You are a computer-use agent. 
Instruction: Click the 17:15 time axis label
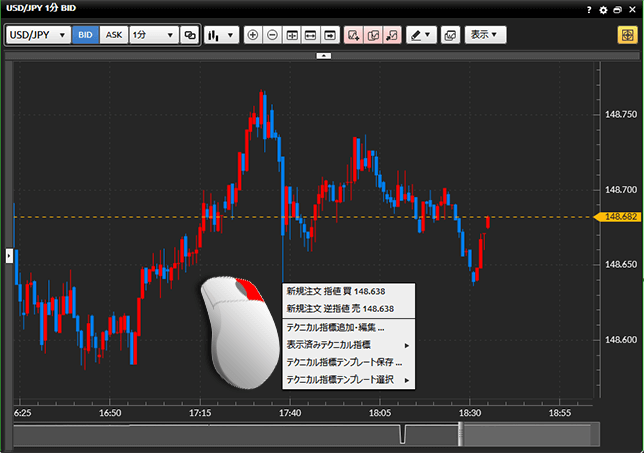click(200, 413)
